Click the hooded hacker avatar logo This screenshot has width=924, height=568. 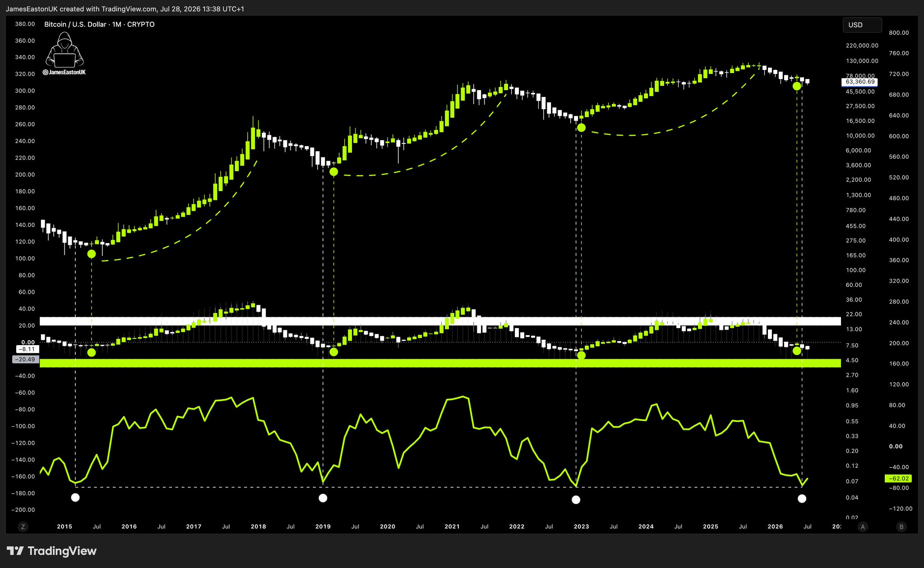pyautogui.click(x=65, y=50)
